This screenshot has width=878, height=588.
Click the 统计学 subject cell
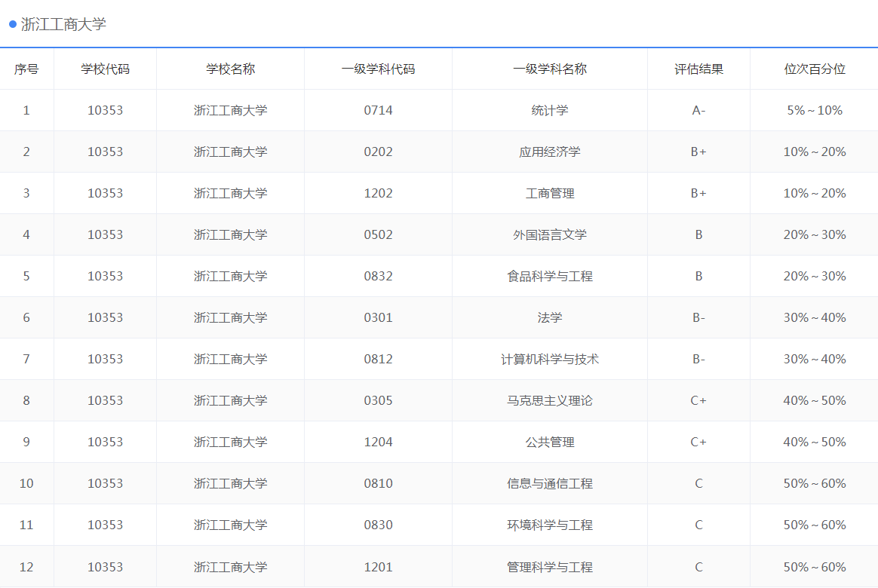[550, 110]
